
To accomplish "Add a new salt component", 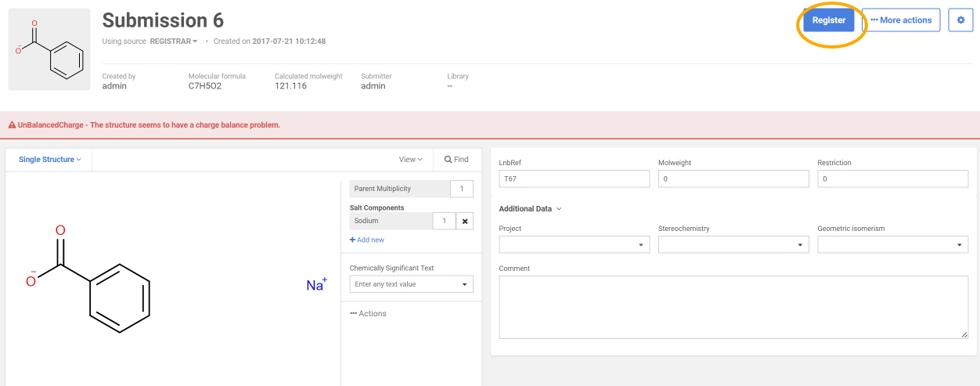I will [367, 240].
